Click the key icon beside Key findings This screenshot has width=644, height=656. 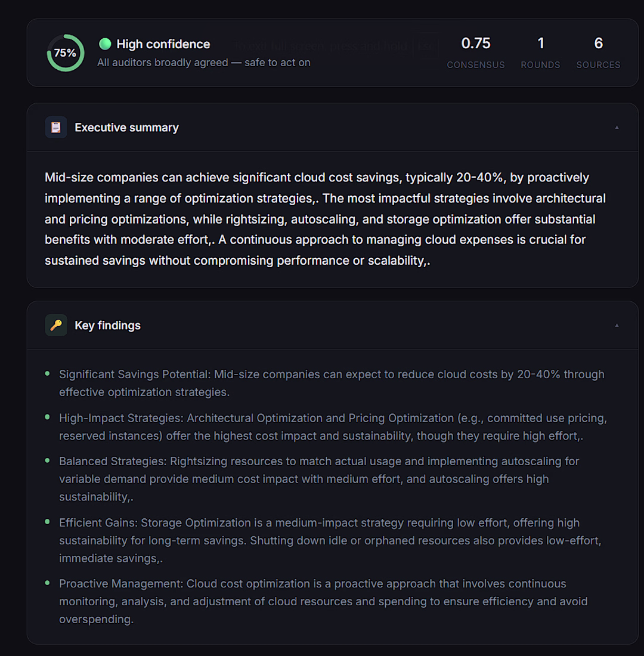(x=56, y=325)
